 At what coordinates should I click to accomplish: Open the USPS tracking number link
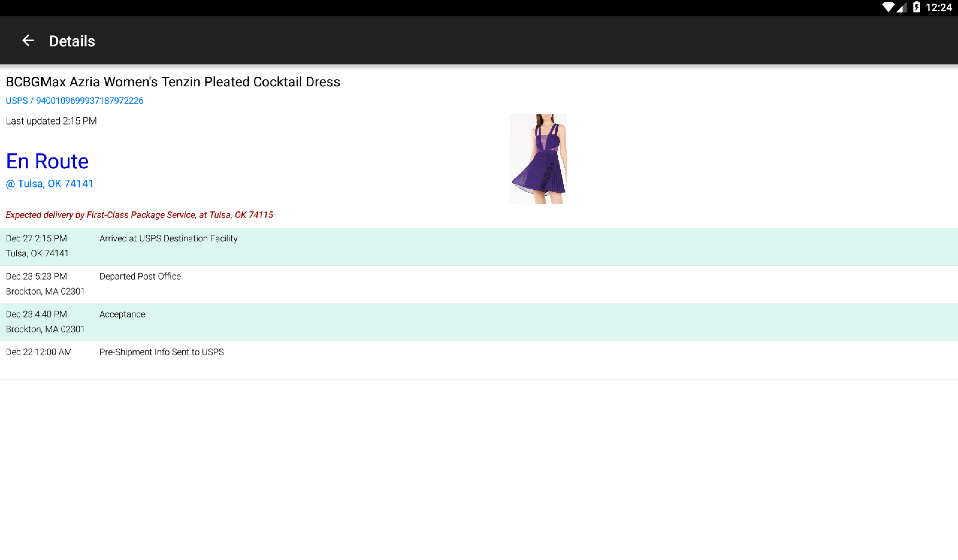click(75, 101)
